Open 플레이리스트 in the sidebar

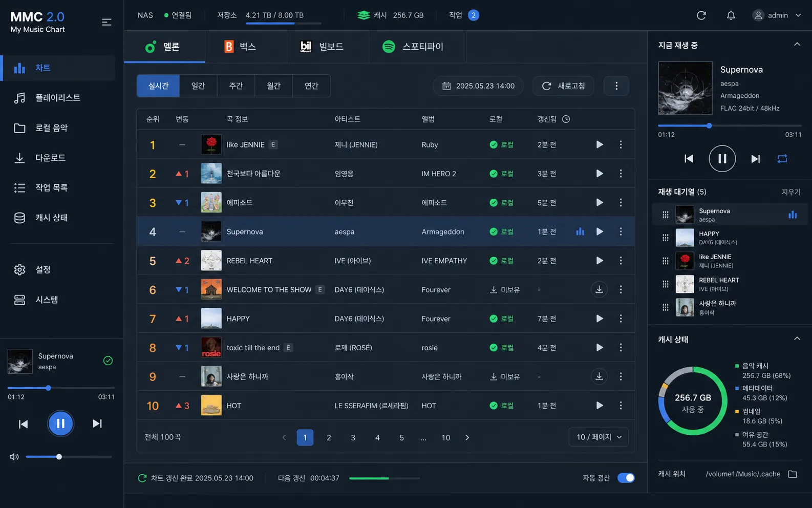58,98
